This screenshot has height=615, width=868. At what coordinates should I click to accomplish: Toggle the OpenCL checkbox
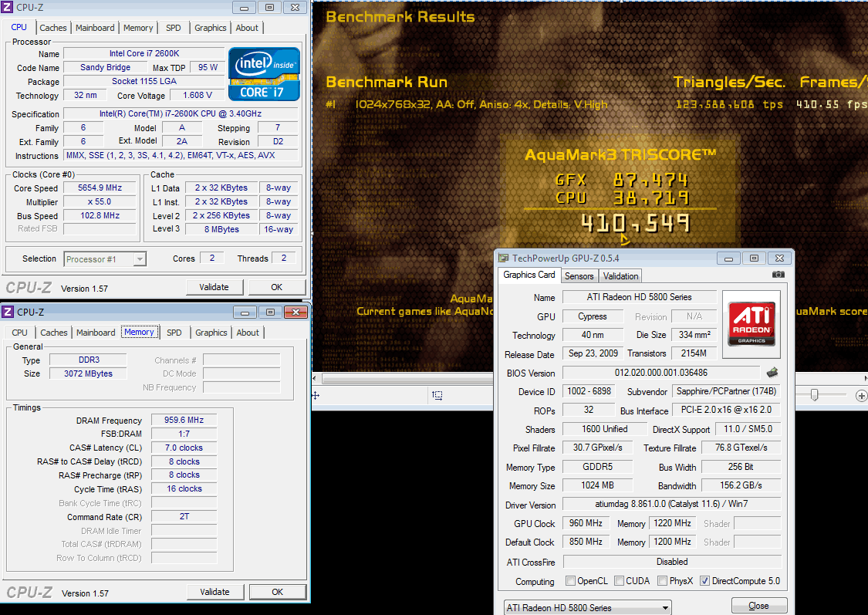pyautogui.click(x=570, y=581)
